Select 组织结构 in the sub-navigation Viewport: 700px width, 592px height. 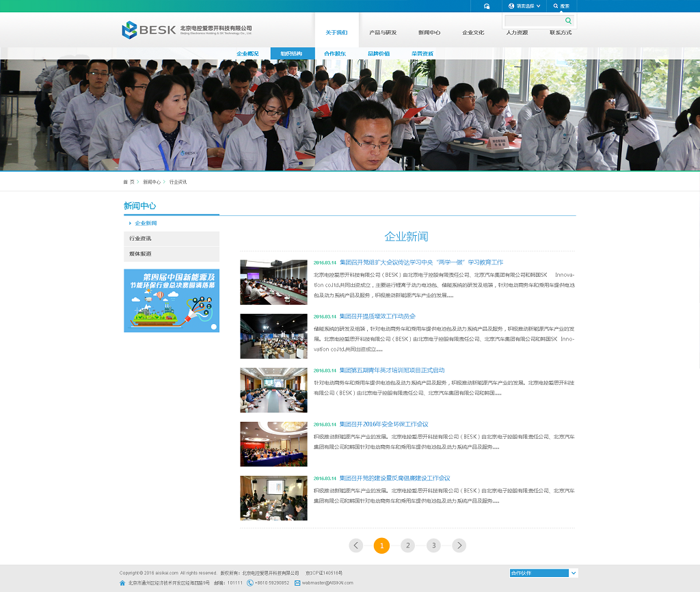point(292,53)
